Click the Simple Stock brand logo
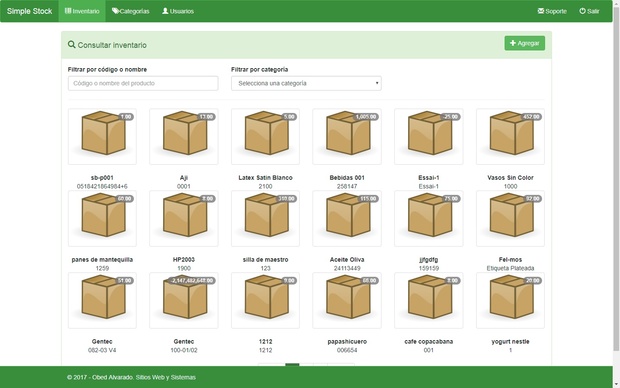The image size is (620, 388). click(29, 11)
